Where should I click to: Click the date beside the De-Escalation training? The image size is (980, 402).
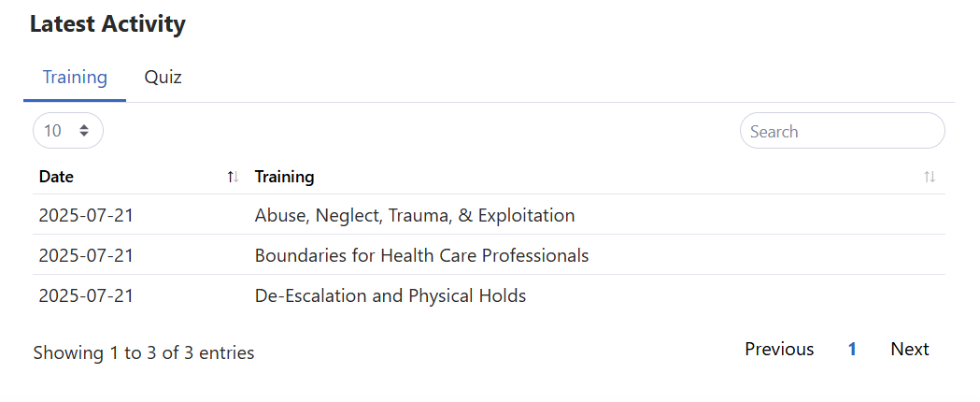[x=86, y=296]
